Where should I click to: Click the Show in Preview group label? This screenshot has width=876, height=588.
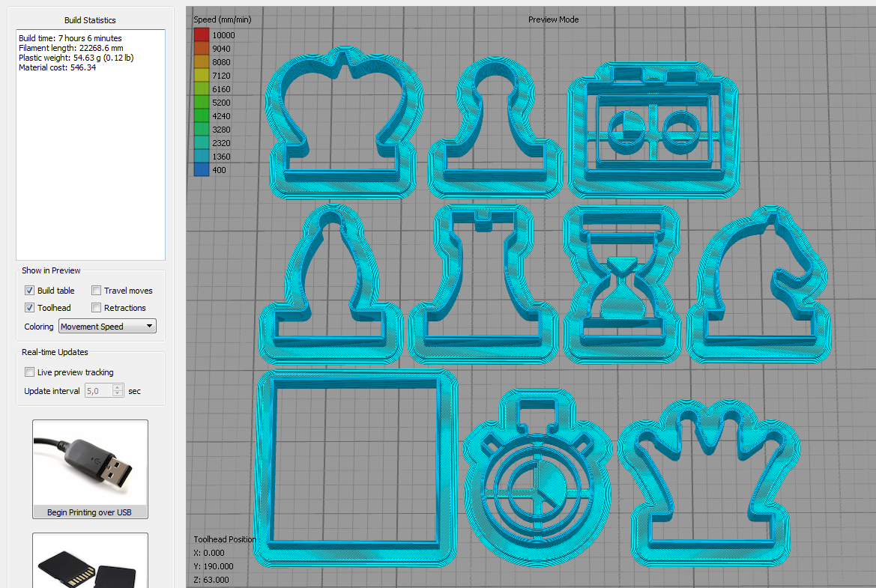click(x=51, y=270)
